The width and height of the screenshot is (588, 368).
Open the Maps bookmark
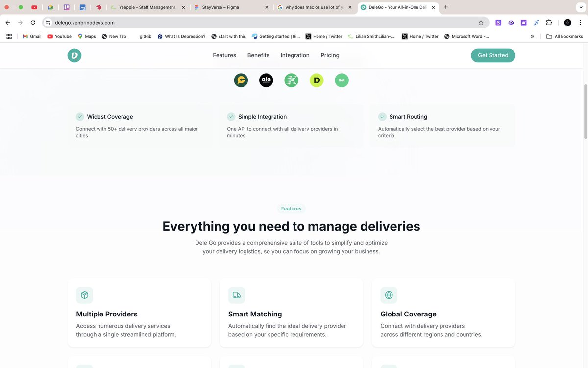pos(87,36)
